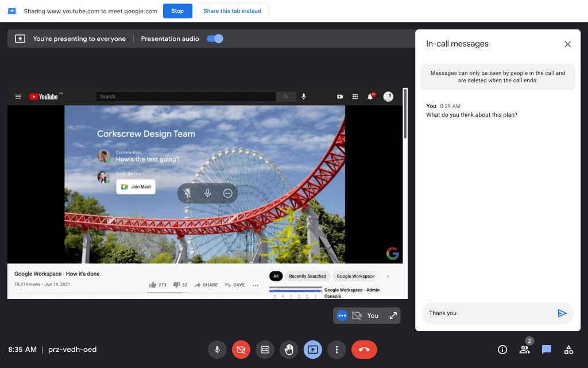The width and height of the screenshot is (588, 368).
Task: Toggle the chat panel icon
Action: coord(547,350)
